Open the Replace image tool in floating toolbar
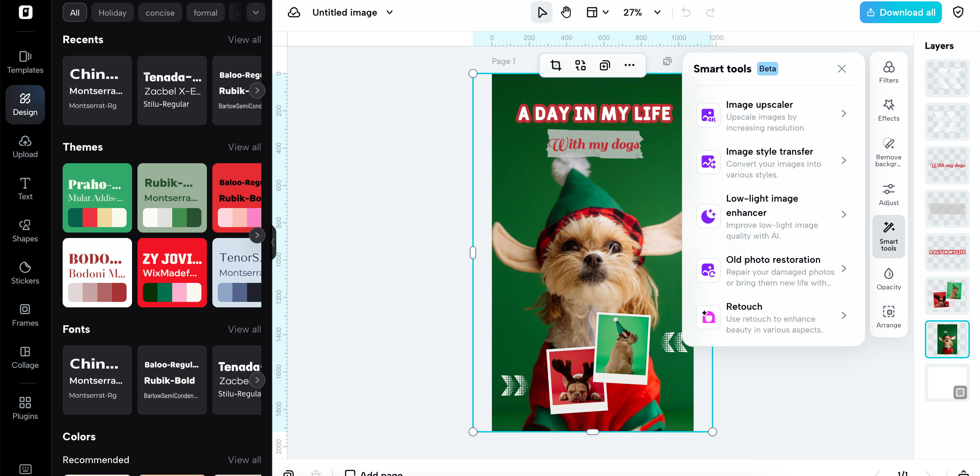The width and height of the screenshot is (980, 476). tap(581, 65)
